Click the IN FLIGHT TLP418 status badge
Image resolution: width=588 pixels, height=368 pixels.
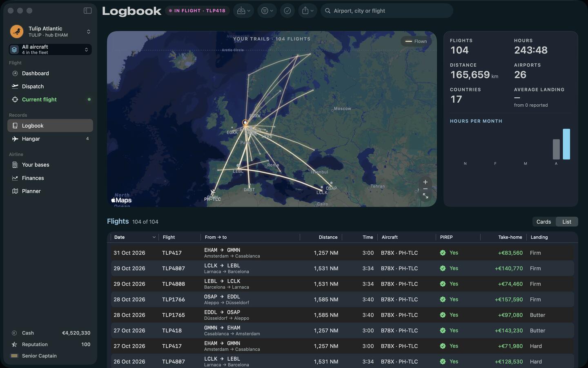(x=197, y=11)
